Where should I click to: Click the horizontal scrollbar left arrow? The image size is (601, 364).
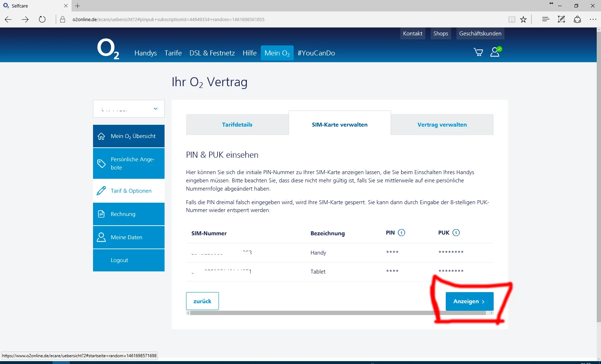[188, 313]
